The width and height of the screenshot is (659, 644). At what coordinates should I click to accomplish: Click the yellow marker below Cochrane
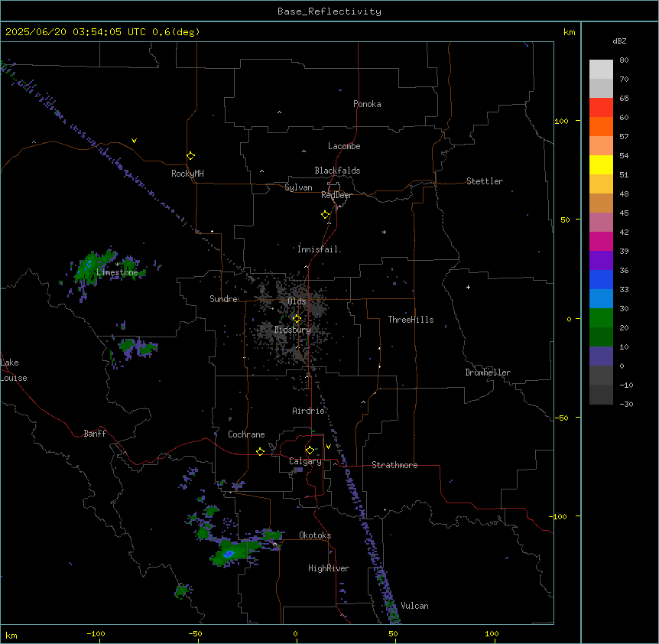click(260, 451)
